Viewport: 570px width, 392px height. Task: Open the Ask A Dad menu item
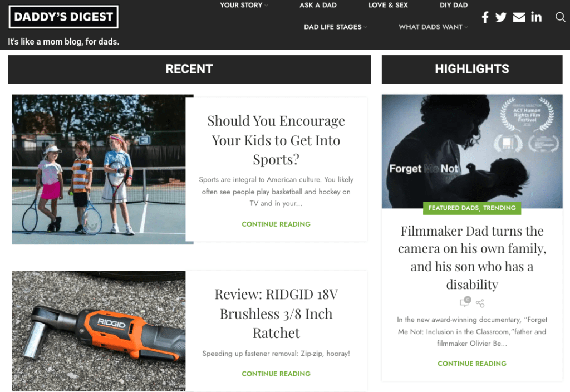pyautogui.click(x=318, y=5)
